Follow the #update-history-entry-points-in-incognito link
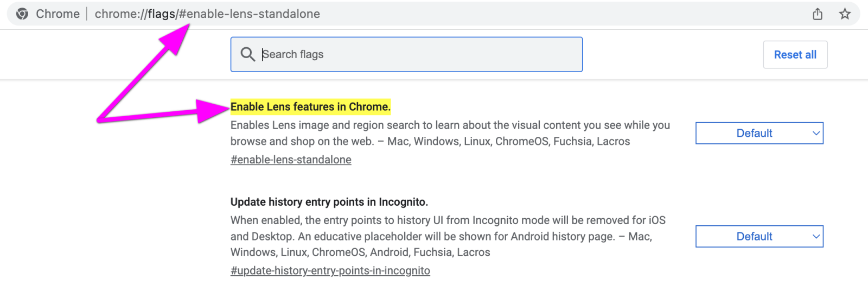Viewport: 868px width, 291px height. [x=330, y=270]
